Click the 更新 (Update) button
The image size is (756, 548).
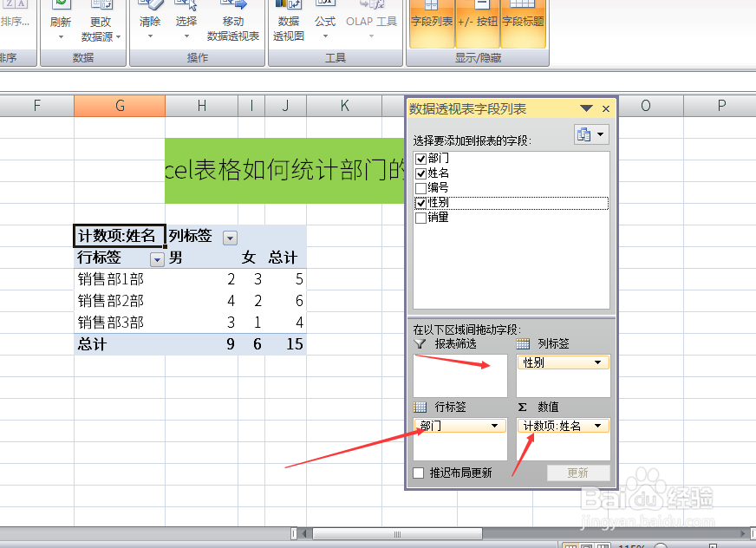tap(578, 473)
